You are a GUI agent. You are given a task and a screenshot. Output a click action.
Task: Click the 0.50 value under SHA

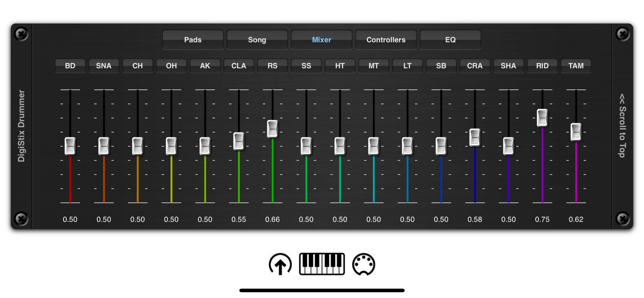click(508, 219)
